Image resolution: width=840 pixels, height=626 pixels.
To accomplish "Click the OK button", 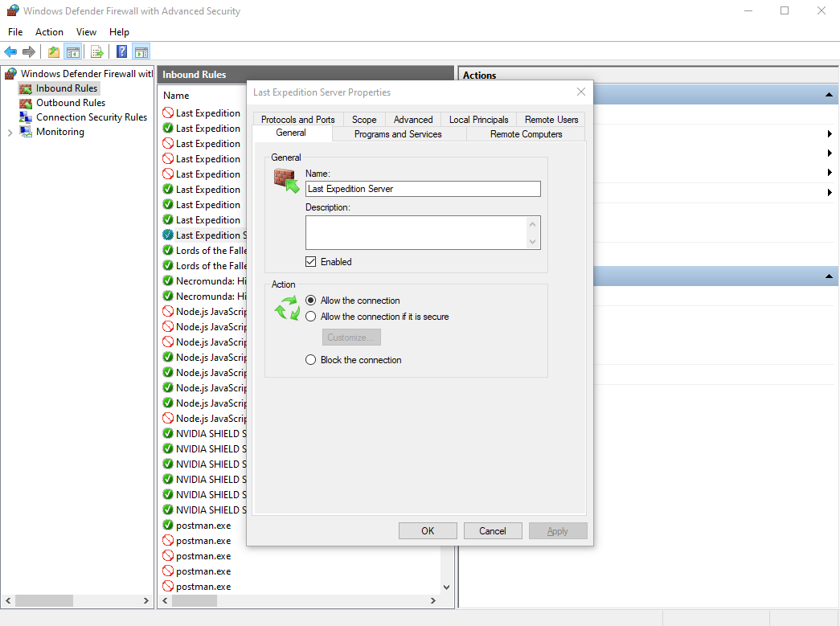I will [x=428, y=530].
